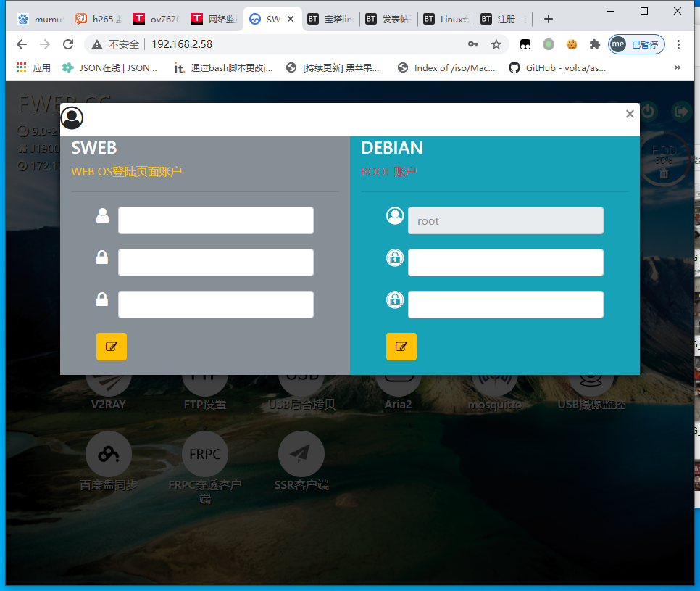Click the cookie extension icon
Image resolution: width=700 pixels, height=591 pixels.
click(572, 44)
